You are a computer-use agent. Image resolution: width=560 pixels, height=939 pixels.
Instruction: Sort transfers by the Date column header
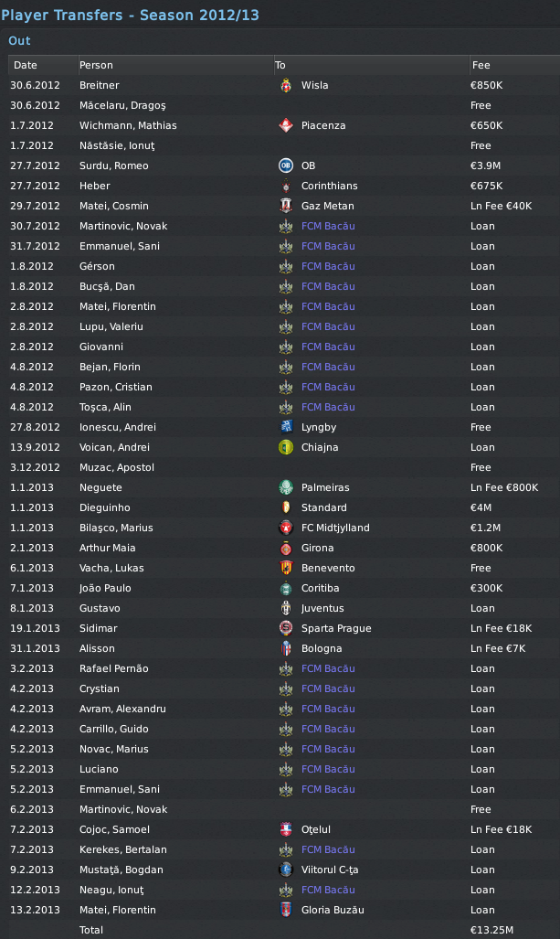click(26, 65)
